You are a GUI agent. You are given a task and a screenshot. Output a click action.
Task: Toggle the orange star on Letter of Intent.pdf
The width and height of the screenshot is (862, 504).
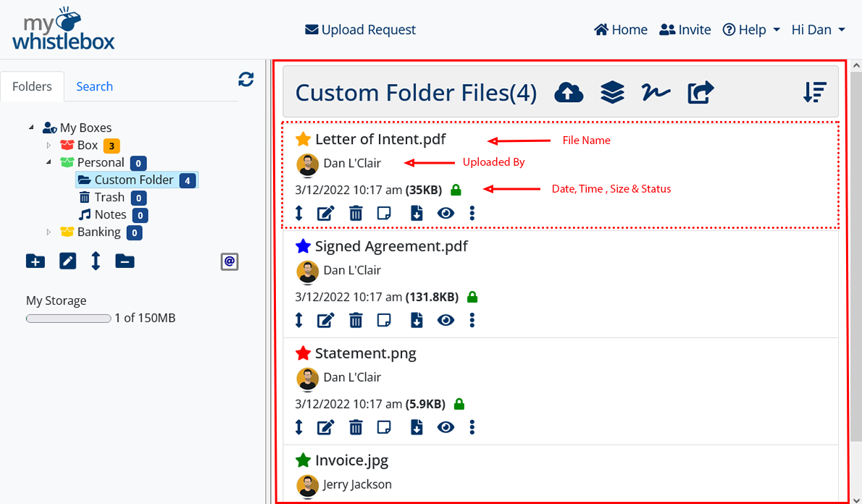(x=303, y=138)
